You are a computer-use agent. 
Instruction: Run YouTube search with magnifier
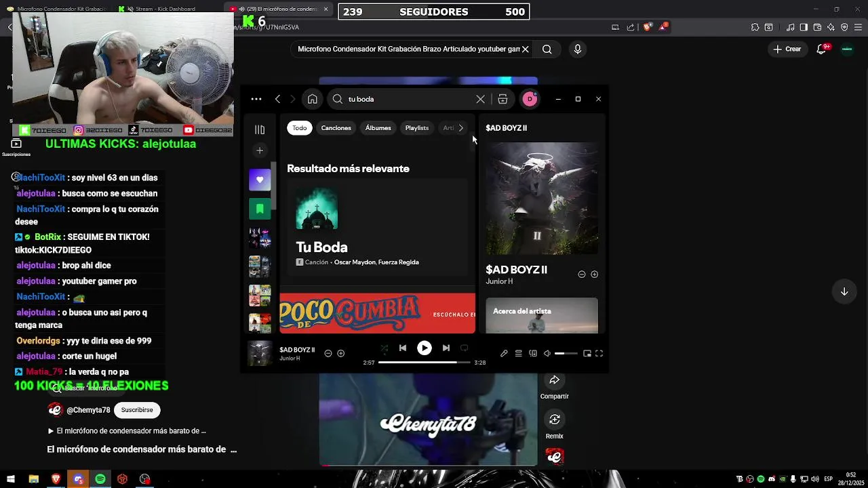tap(547, 49)
